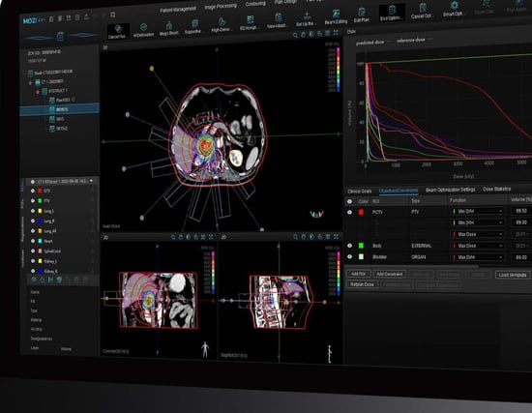Click the Add ROI button

tap(358, 274)
